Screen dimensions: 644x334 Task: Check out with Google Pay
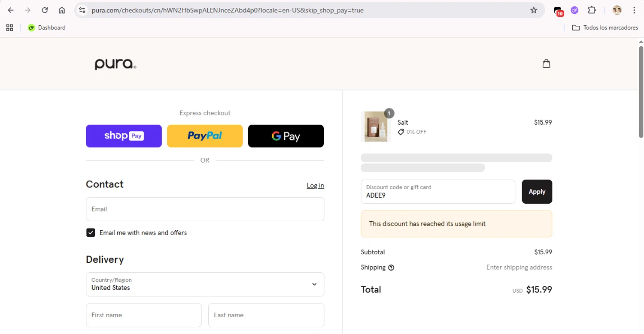pos(286,136)
